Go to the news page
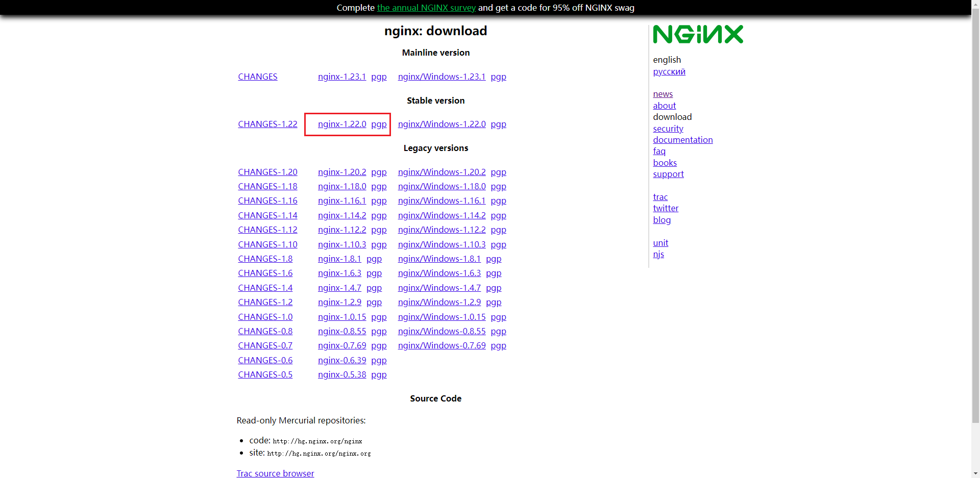The height and width of the screenshot is (478, 980). 663,94
